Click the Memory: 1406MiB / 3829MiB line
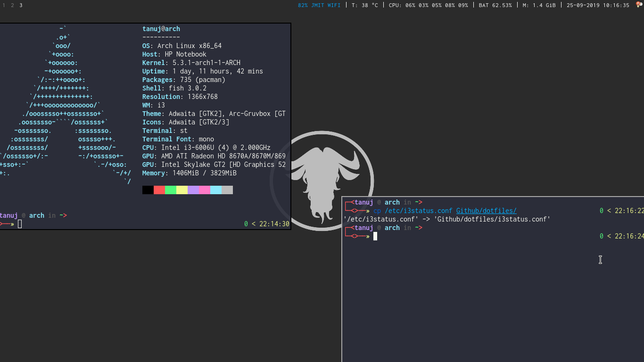Viewport: 644px width, 362px height. pyautogui.click(x=190, y=173)
